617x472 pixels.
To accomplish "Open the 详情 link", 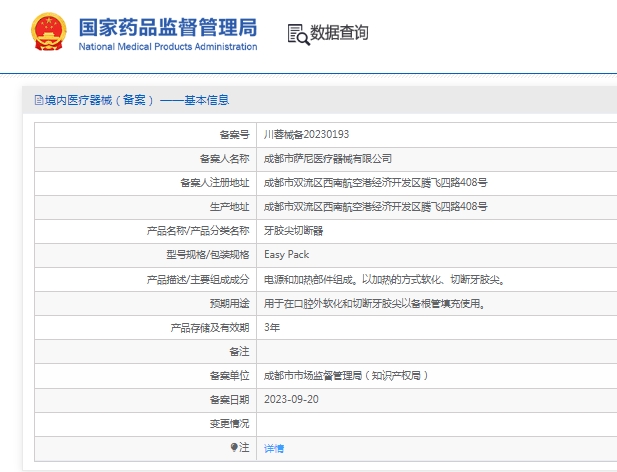I will (x=274, y=448).
